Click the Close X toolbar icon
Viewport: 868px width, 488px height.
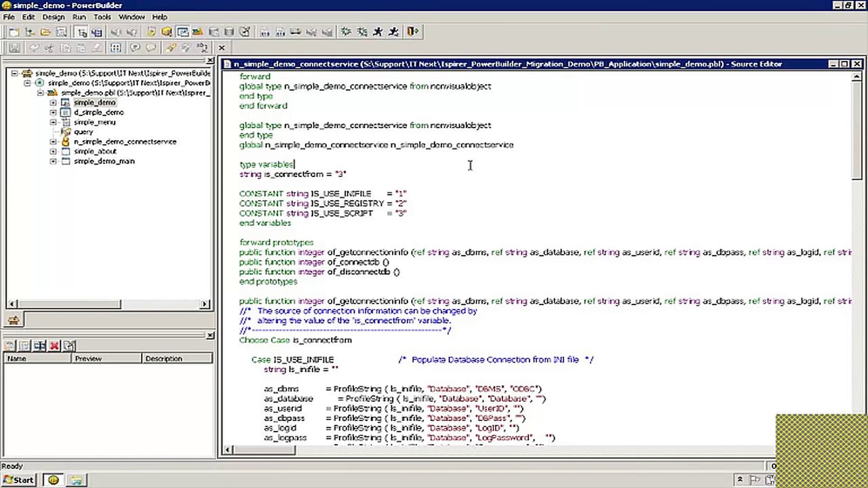click(222, 48)
